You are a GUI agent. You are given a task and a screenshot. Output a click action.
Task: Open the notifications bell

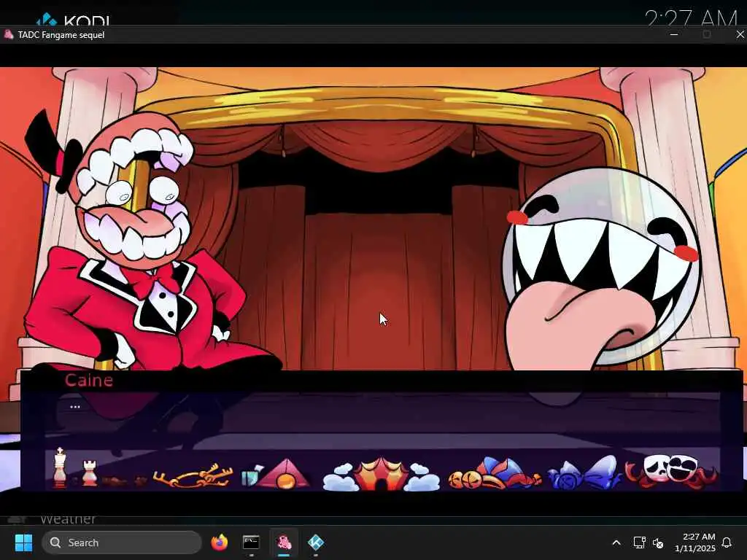[727, 542]
